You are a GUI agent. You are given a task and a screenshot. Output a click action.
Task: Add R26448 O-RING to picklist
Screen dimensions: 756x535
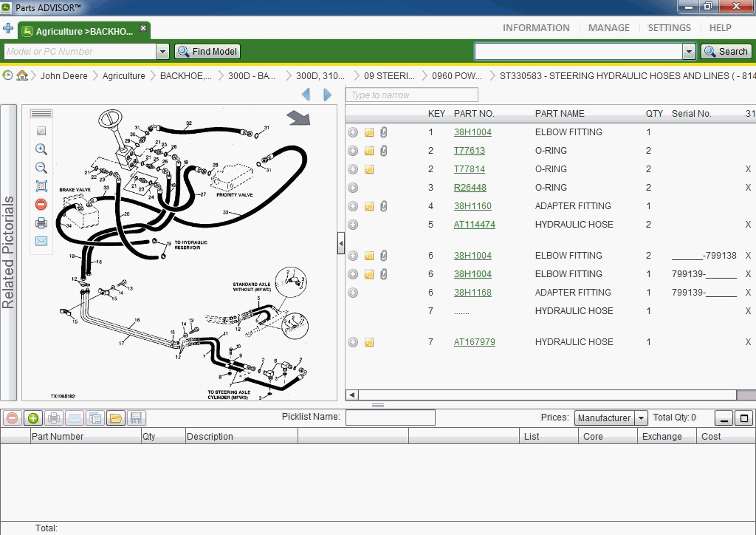coord(353,188)
